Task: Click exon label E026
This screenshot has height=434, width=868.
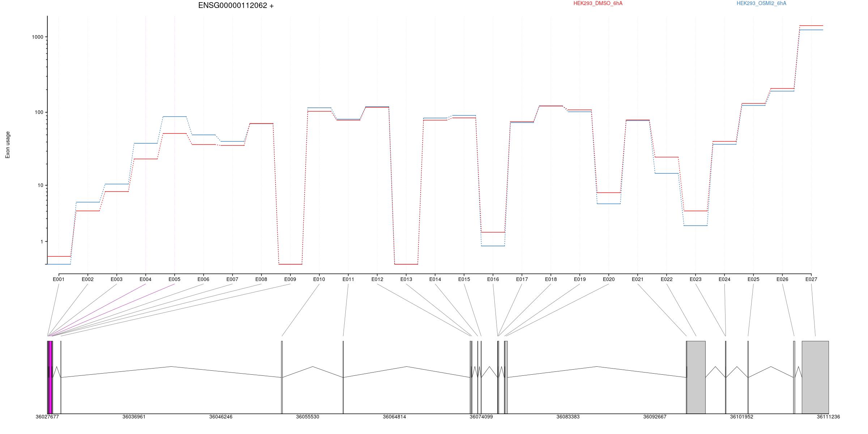Action: coord(782,279)
